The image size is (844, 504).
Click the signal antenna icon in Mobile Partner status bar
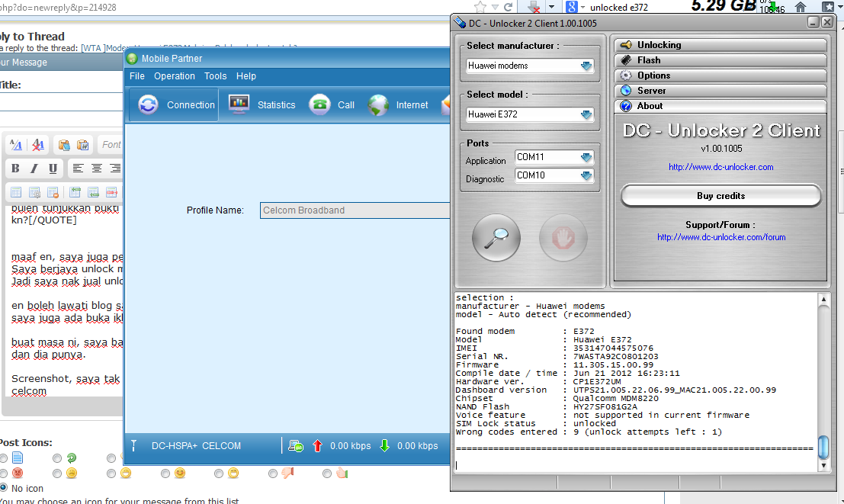[x=134, y=446]
